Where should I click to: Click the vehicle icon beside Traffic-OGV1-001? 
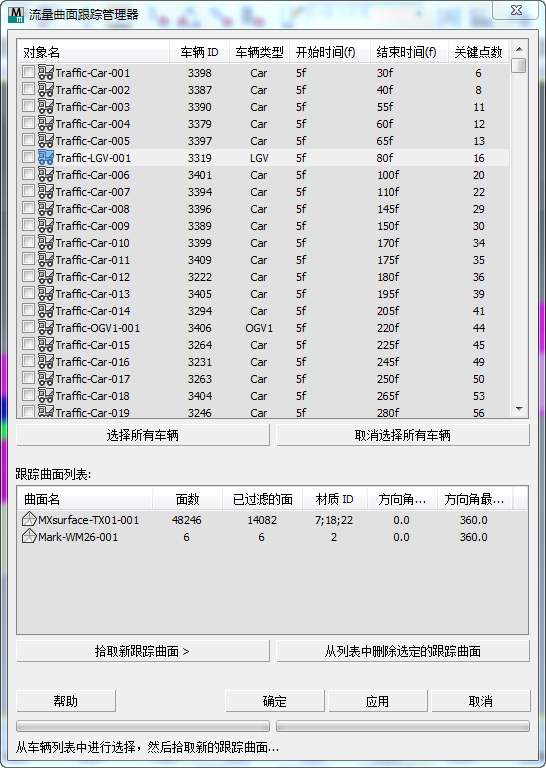[46, 327]
